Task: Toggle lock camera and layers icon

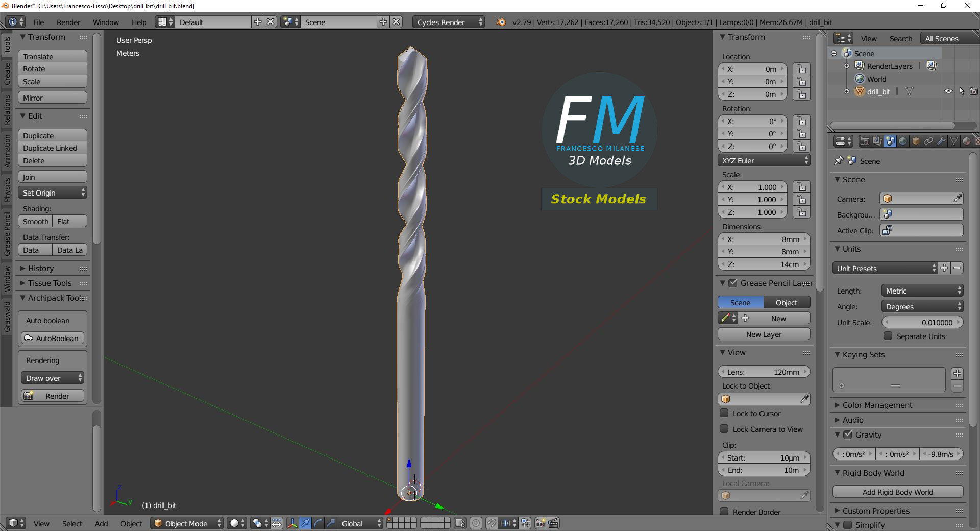Action: [x=460, y=523]
